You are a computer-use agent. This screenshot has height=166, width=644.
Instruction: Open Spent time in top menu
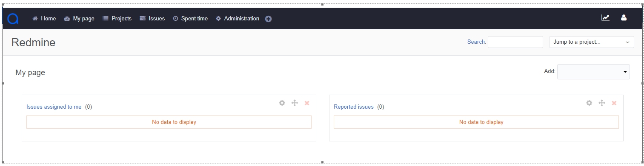point(190,19)
